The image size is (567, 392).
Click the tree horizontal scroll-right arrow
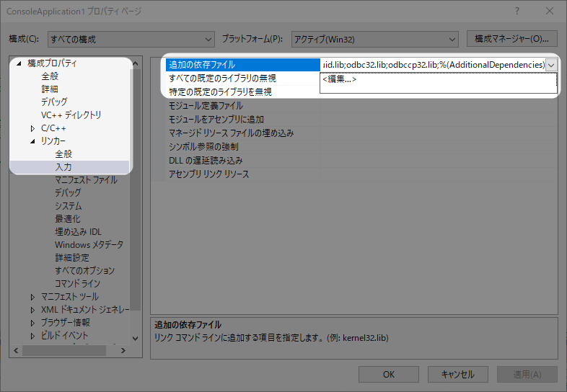(x=123, y=350)
